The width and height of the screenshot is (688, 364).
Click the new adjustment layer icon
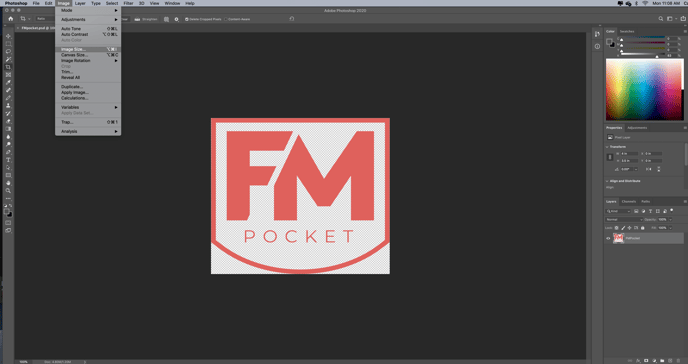pos(654,360)
